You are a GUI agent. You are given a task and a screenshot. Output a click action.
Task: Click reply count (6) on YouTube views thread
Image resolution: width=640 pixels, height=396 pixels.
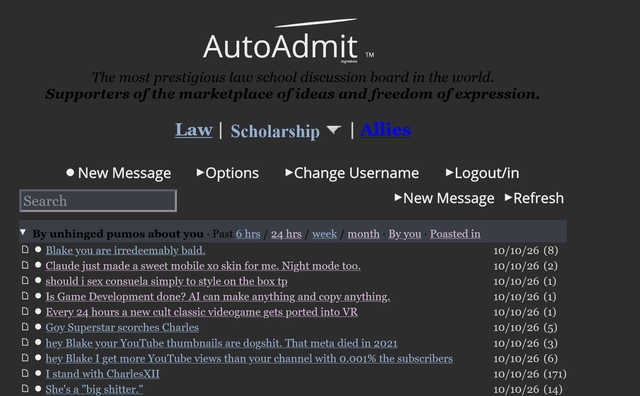click(550, 358)
